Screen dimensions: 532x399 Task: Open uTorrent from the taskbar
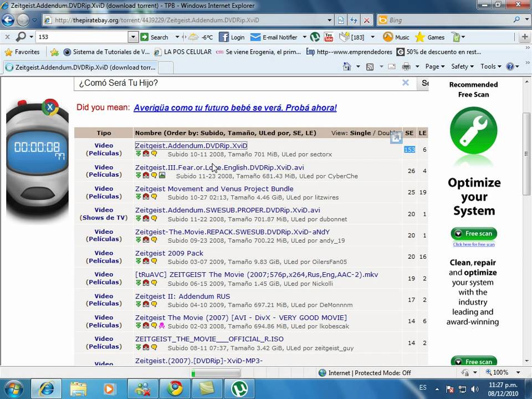[x=239, y=389]
